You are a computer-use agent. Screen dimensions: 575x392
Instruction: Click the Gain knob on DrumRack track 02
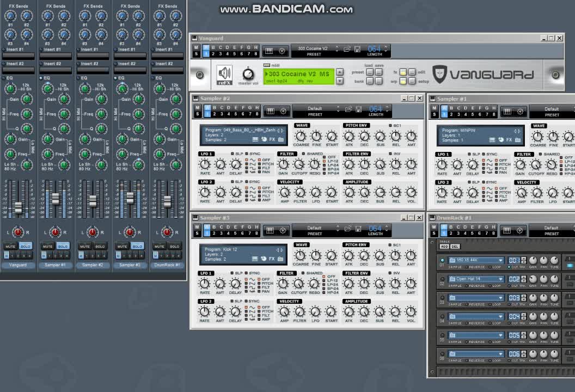point(533,279)
